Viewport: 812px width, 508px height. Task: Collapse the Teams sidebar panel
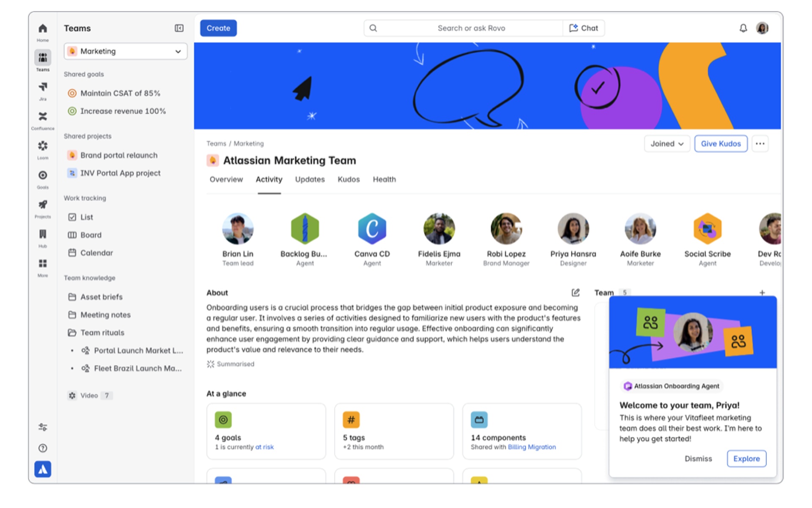(x=179, y=28)
